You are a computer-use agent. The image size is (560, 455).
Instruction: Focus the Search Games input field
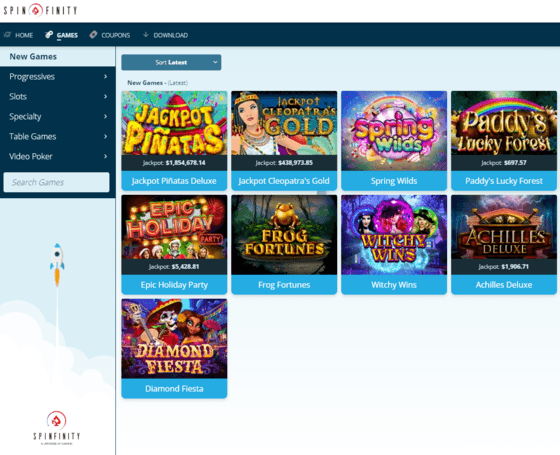click(x=56, y=182)
